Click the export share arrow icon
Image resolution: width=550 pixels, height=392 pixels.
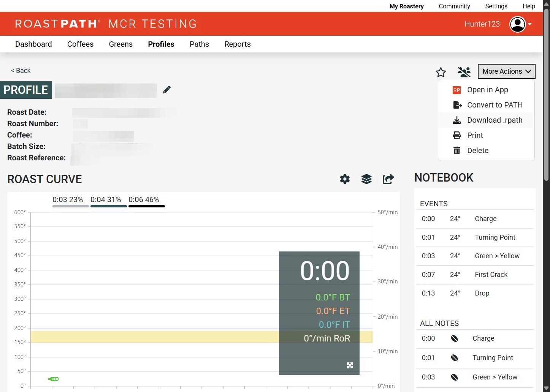388,179
